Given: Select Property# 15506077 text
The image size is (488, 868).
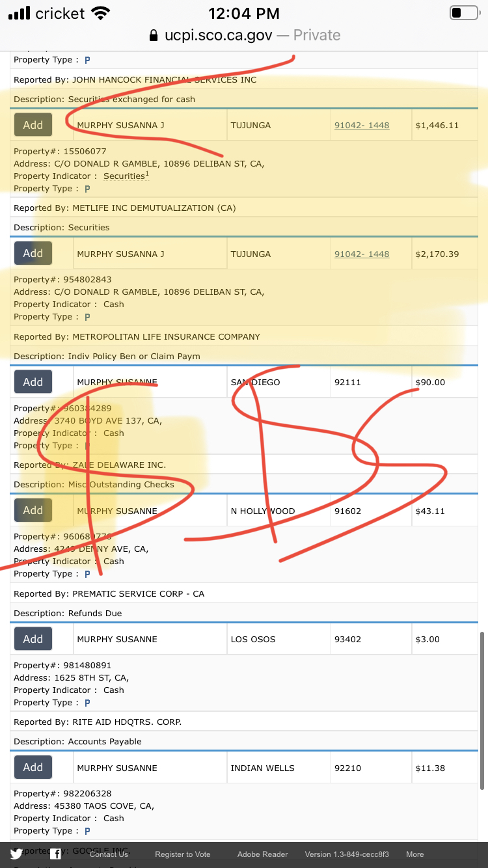Looking at the screenshot, I should coord(60,151).
